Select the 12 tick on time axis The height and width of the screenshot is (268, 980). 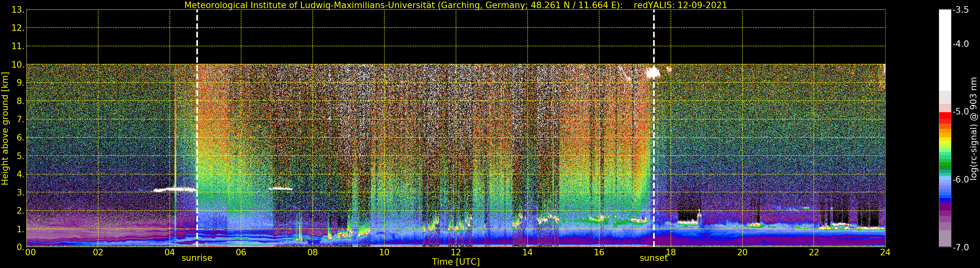point(456,252)
